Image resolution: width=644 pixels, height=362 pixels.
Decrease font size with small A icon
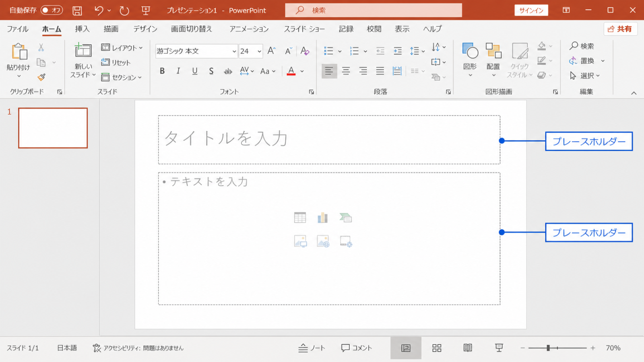pyautogui.click(x=288, y=51)
